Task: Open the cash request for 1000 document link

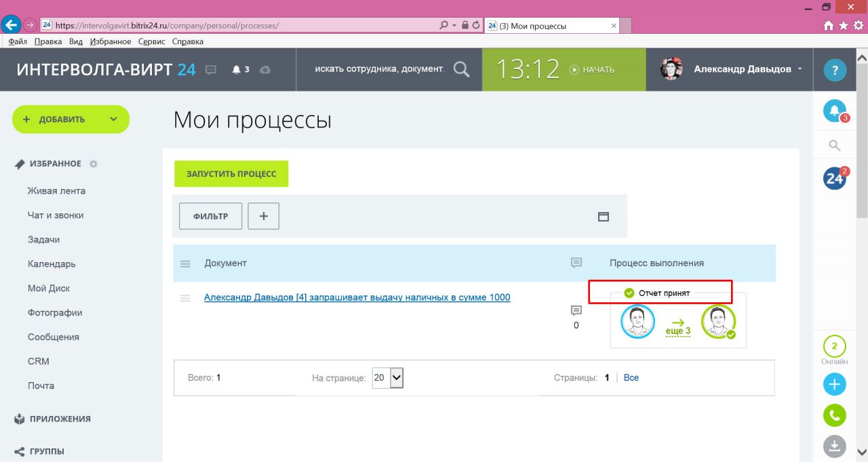Action: click(357, 297)
